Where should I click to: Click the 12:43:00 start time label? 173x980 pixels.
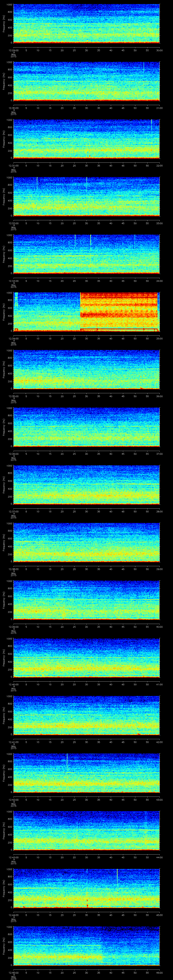pos(13,857)
